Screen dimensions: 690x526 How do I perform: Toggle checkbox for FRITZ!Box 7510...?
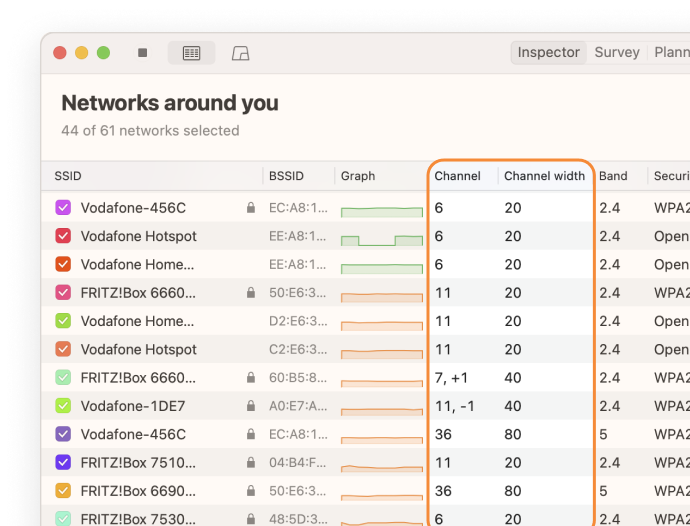(x=63, y=462)
